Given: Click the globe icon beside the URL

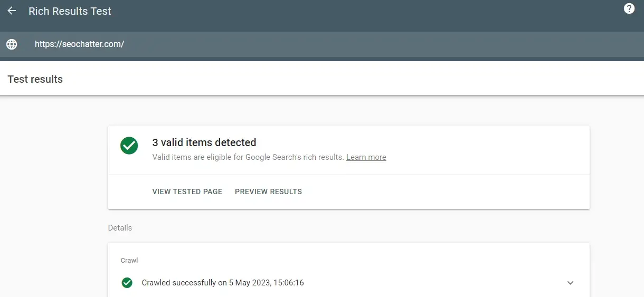Looking at the screenshot, I should pos(12,44).
